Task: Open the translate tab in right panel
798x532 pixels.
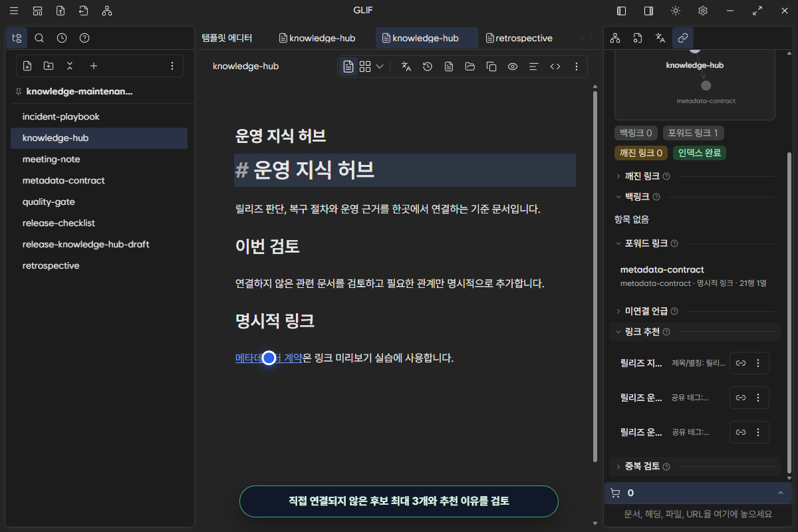Action: click(660, 38)
